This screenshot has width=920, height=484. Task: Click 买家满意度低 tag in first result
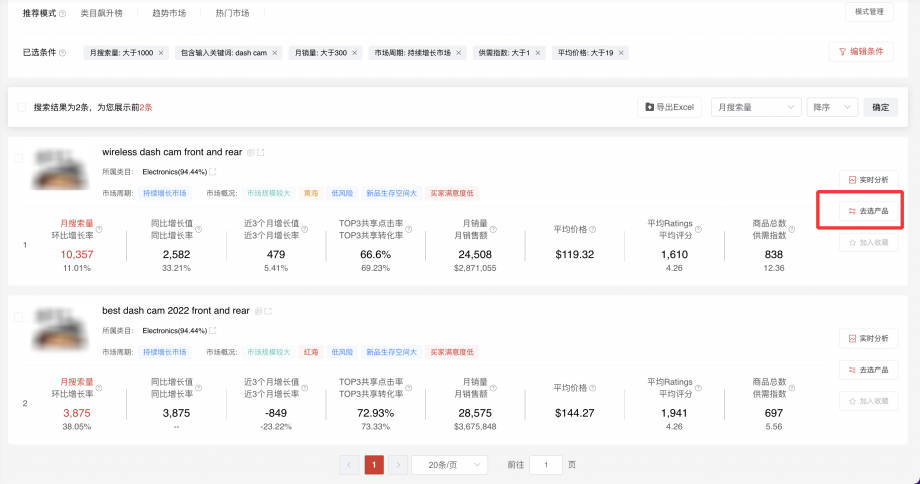pyautogui.click(x=452, y=193)
